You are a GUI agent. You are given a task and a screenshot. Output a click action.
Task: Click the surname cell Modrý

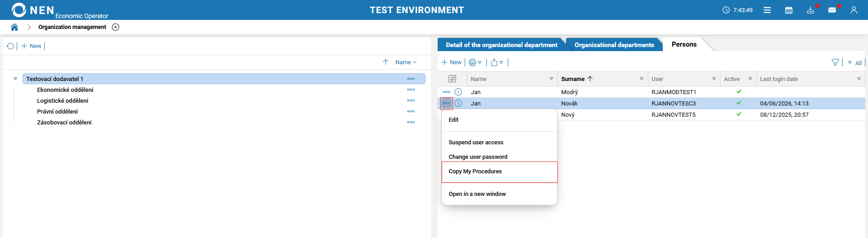(569, 92)
